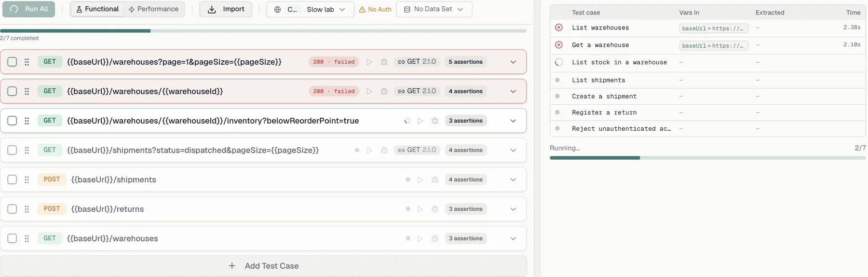Expand the POST returns test case

point(513,209)
